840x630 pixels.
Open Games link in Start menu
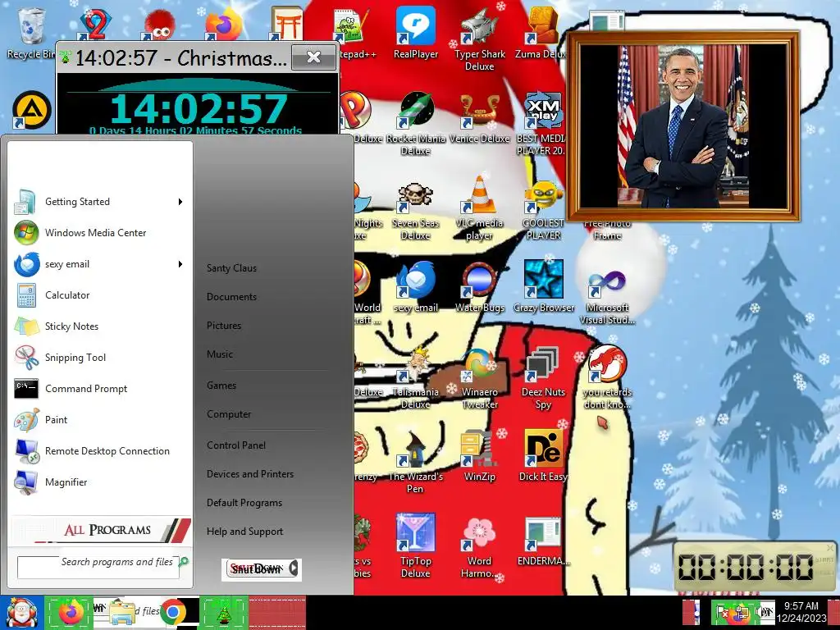[x=221, y=386]
